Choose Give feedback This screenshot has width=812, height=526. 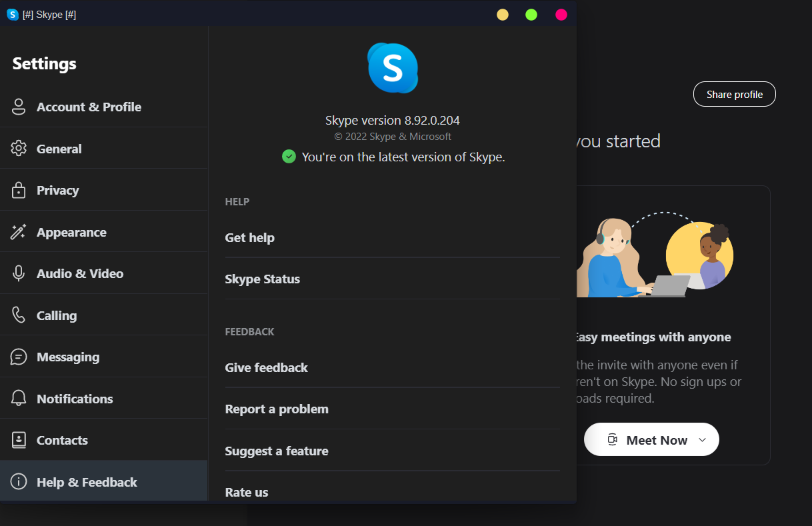point(393,367)
